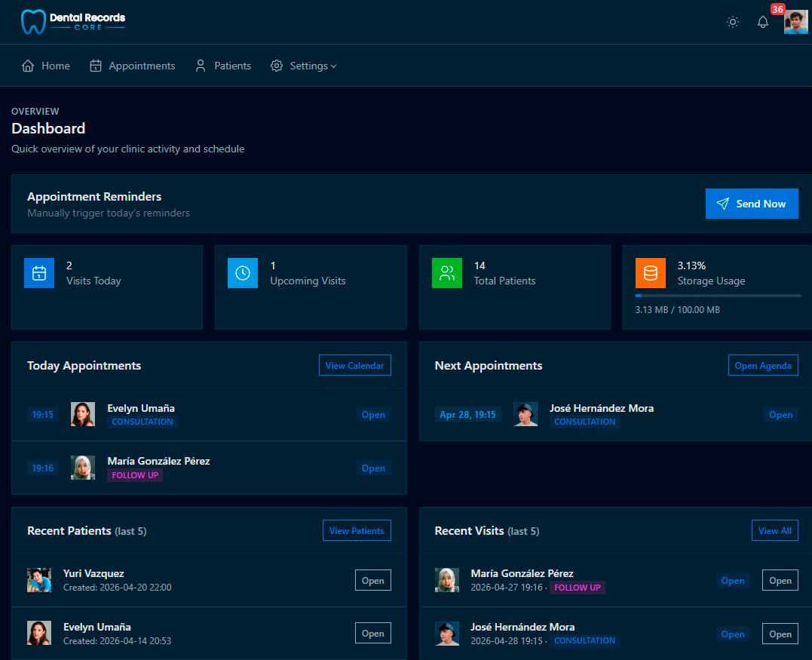Click José Hernández Mora's photo in Next Appointments
Viewport: 812px width, 660px height.
coord(526,414)
